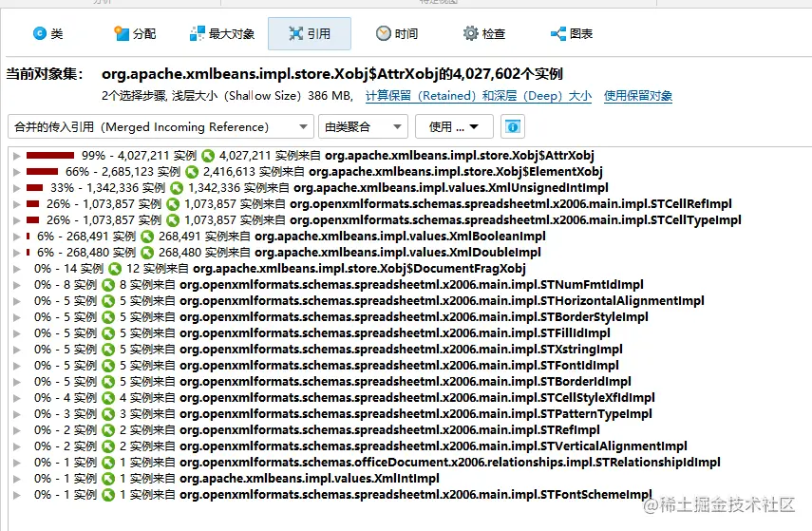Image resolution: width=812 pixels, height=531 pixels.
Task: Click the green reference icon on STXstringImpl row
Action: coord(108,350)
